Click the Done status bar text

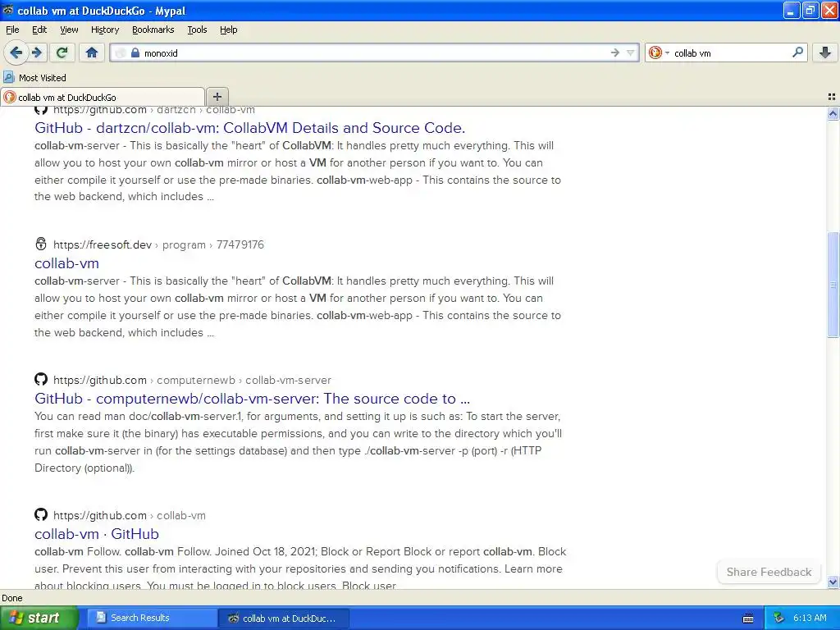click(x=11, y=598)
